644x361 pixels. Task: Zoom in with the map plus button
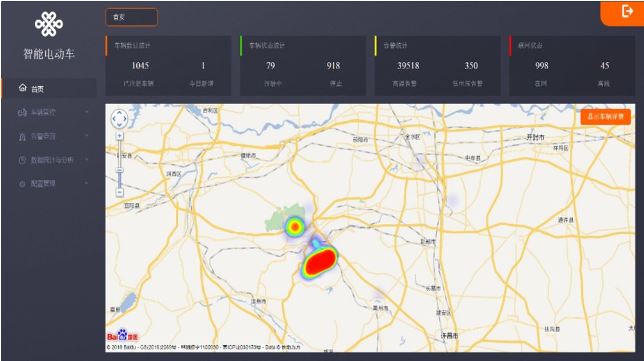[120, 136]
